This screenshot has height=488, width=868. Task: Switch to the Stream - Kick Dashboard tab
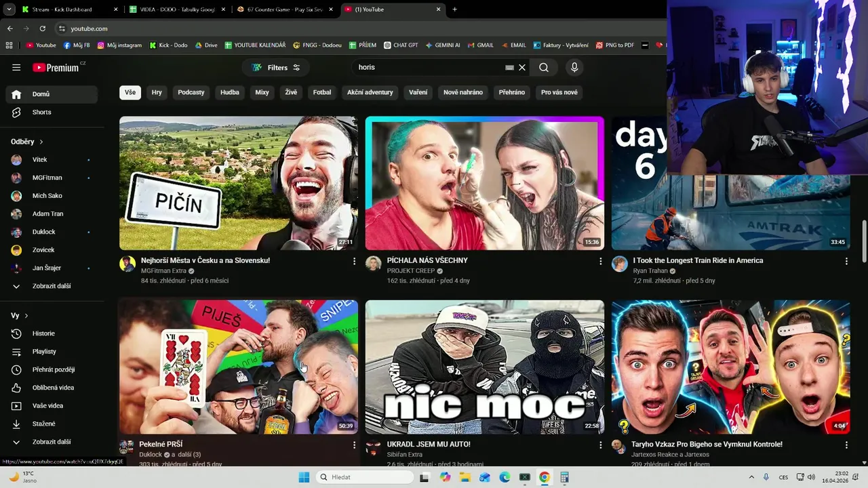click(x=70, y=9)
